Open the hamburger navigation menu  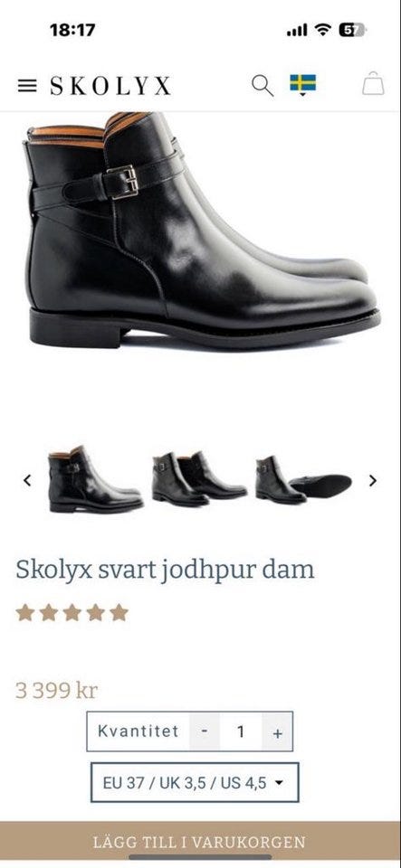(x=27, y=86)
